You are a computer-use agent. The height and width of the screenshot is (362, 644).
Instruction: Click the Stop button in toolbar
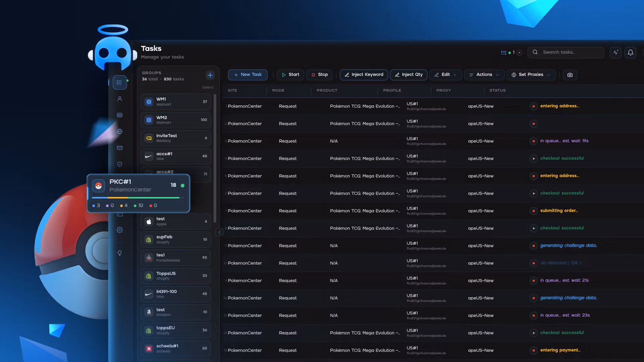(x=319, y=75)
